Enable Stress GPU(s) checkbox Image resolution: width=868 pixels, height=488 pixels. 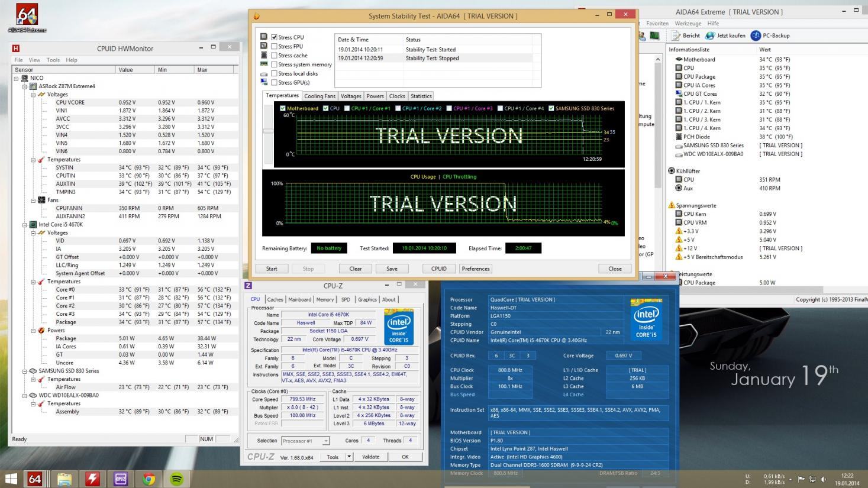coord(274,82)
